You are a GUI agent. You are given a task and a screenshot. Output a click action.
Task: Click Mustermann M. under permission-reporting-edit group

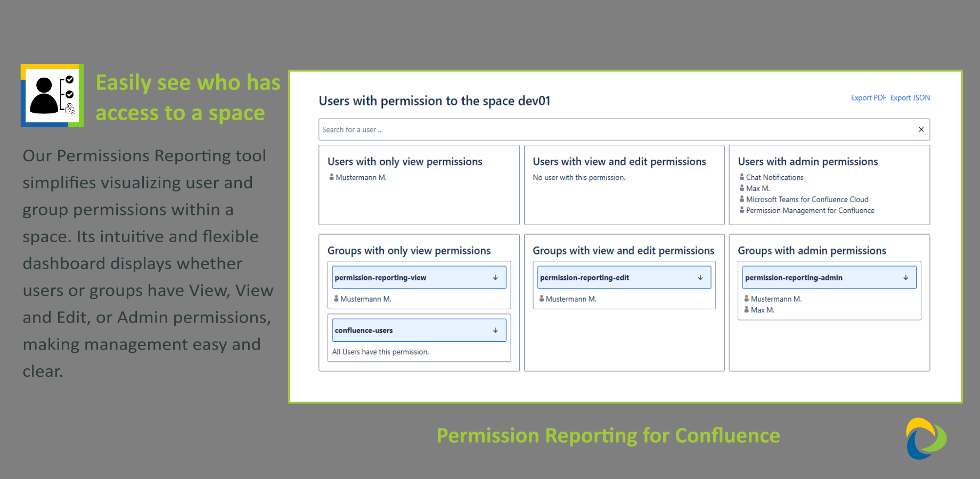571,299
